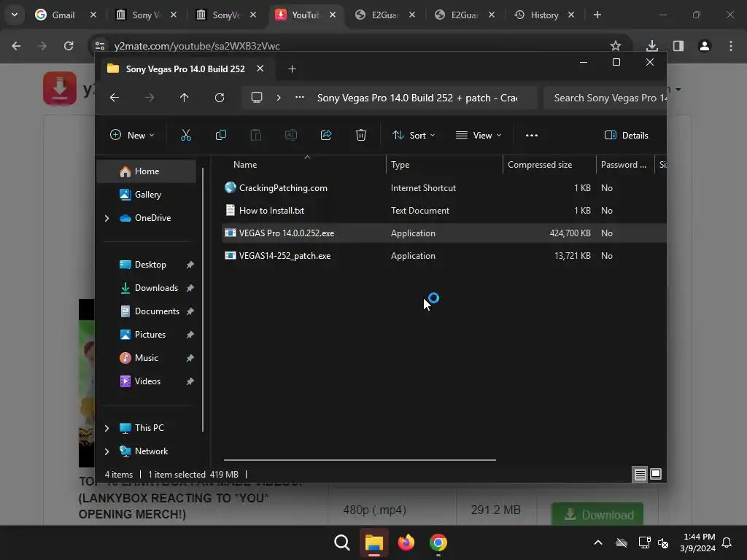Screen dimensions: 747x560
Task: Expand the Network tree node
Action: (x=107, y=451)
